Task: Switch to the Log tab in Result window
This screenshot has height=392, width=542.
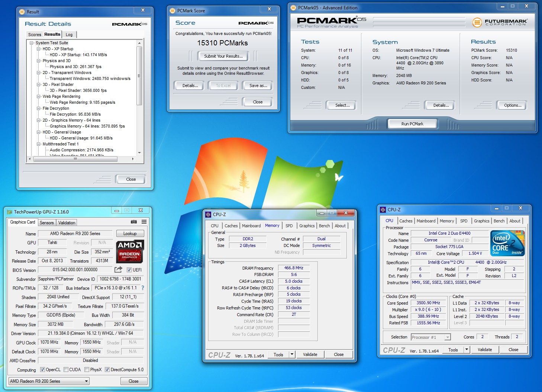Action: point(69,35)
